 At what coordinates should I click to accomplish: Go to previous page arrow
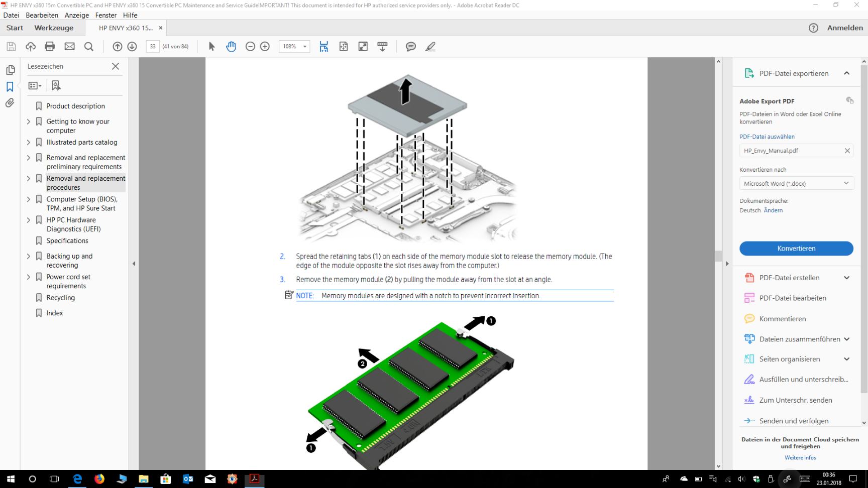[x=118, y=47]
